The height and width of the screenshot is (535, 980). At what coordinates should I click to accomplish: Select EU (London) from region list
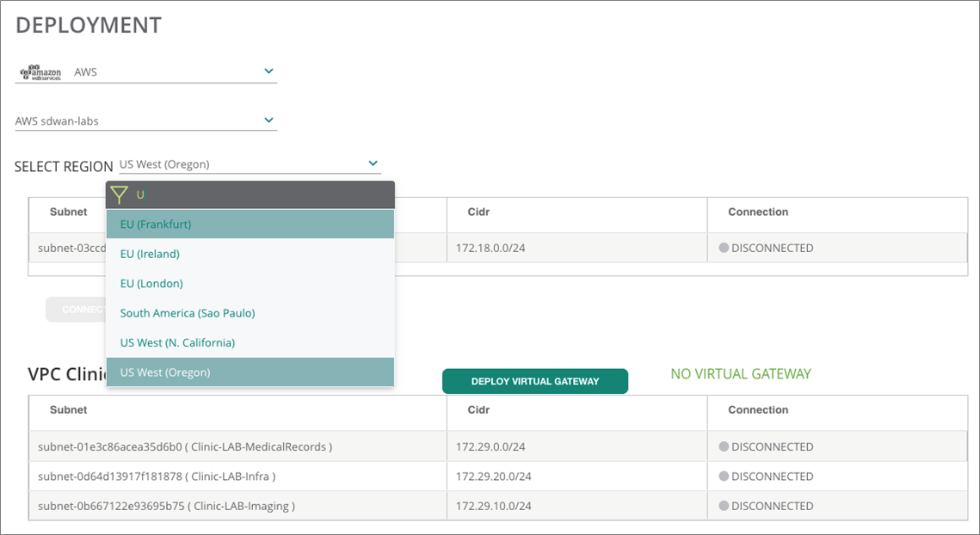pos(250,283)
